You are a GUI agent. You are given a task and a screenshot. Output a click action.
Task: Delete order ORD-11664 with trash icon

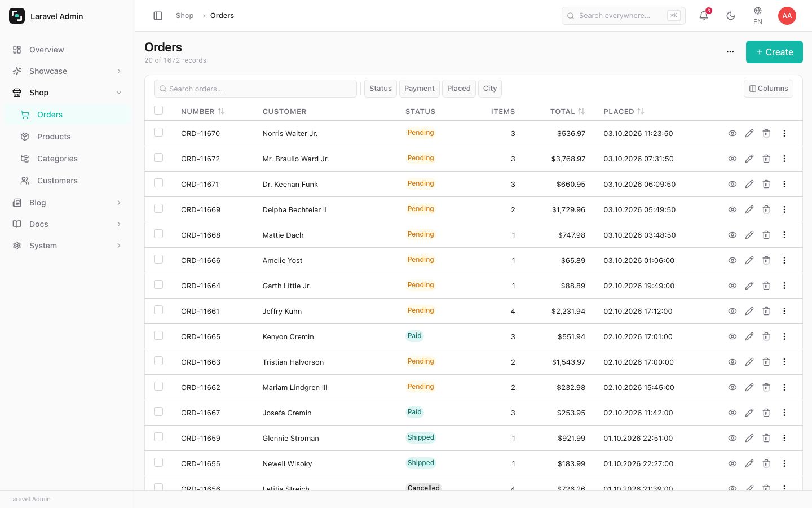[x=766, y=286]
